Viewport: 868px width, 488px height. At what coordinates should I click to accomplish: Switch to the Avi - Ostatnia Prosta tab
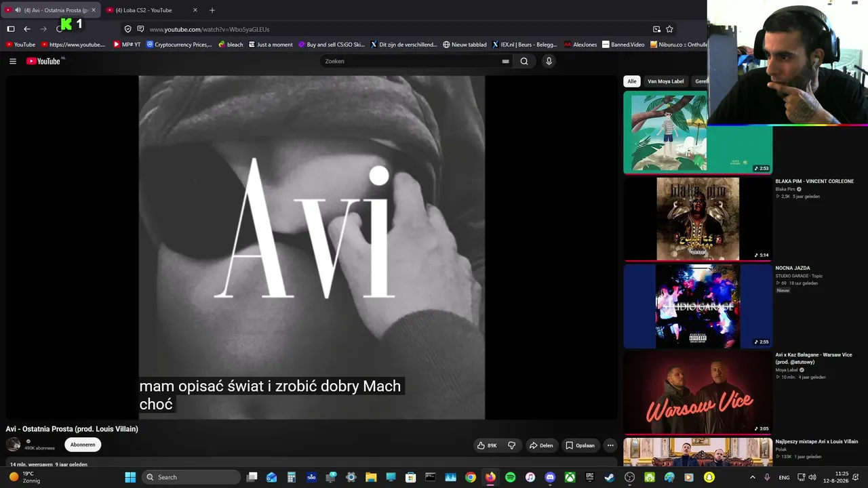point(52,10)
